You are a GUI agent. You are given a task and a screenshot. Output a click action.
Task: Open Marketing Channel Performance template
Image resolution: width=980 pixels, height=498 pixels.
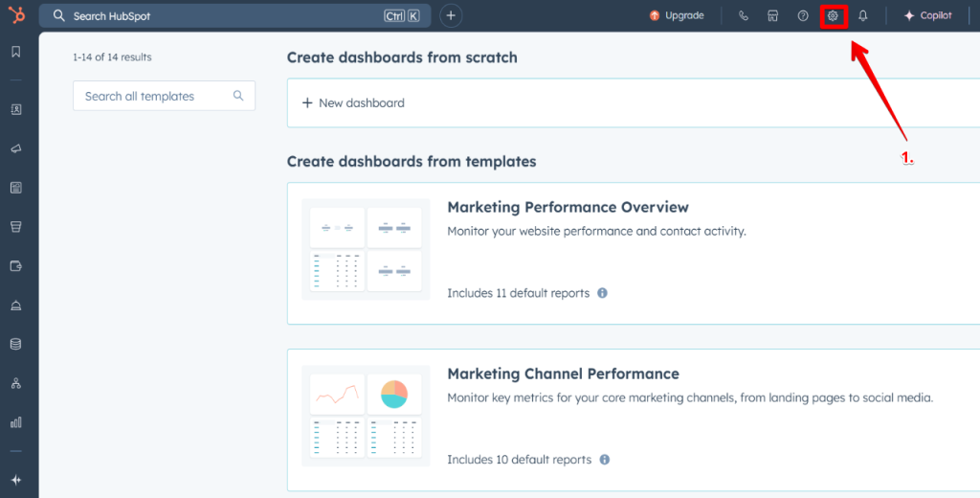coord(563,373)
